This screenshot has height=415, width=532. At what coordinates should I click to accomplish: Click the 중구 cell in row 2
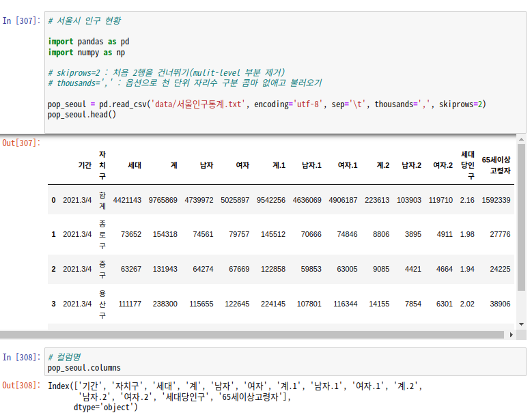coord(102,269)
